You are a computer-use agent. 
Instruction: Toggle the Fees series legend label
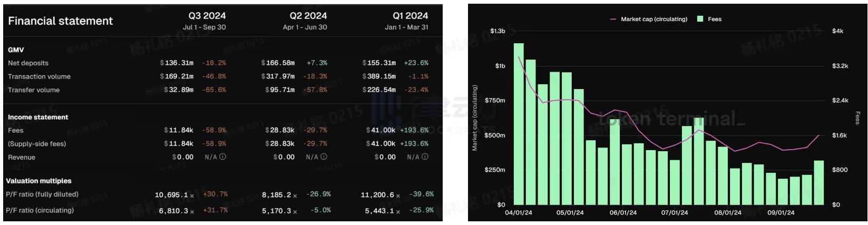pyautogui.click(x=715, y=19)
